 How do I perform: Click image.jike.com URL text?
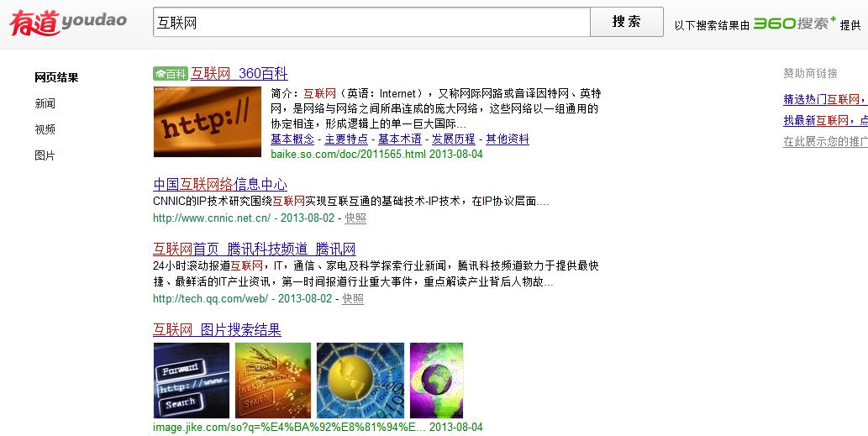tap(290, 427)
